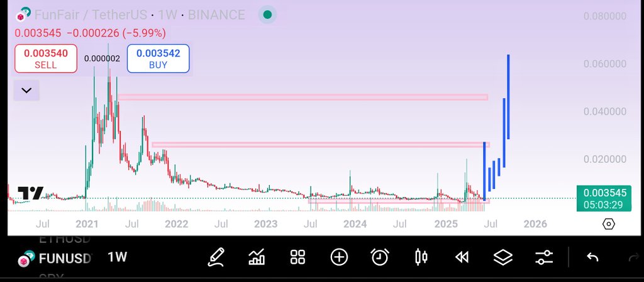The width and height of the screenshot is (644, 282).
Task: Click the 0.080000 price axis label
Action: point(605,16)
